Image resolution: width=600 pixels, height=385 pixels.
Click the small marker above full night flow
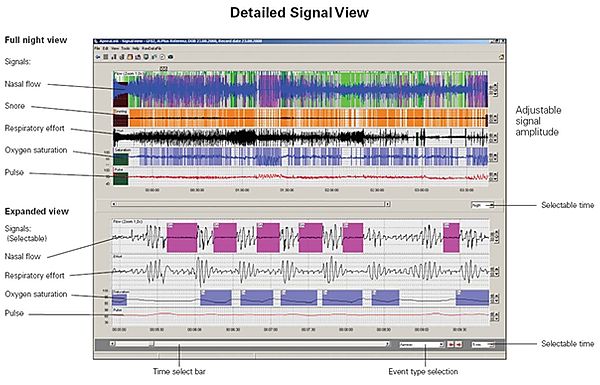tap(163, 68)
